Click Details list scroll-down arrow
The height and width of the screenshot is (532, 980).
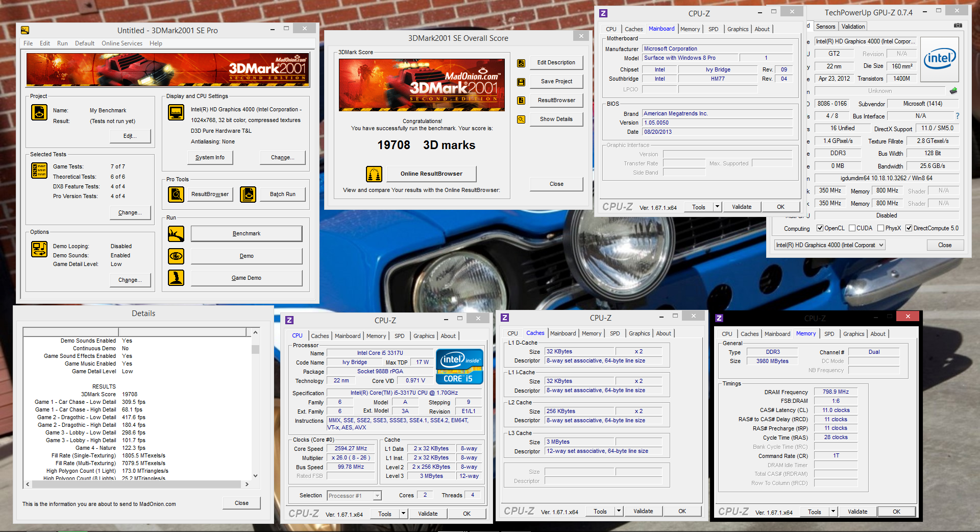pyautogui.click(x=255, y=476)
